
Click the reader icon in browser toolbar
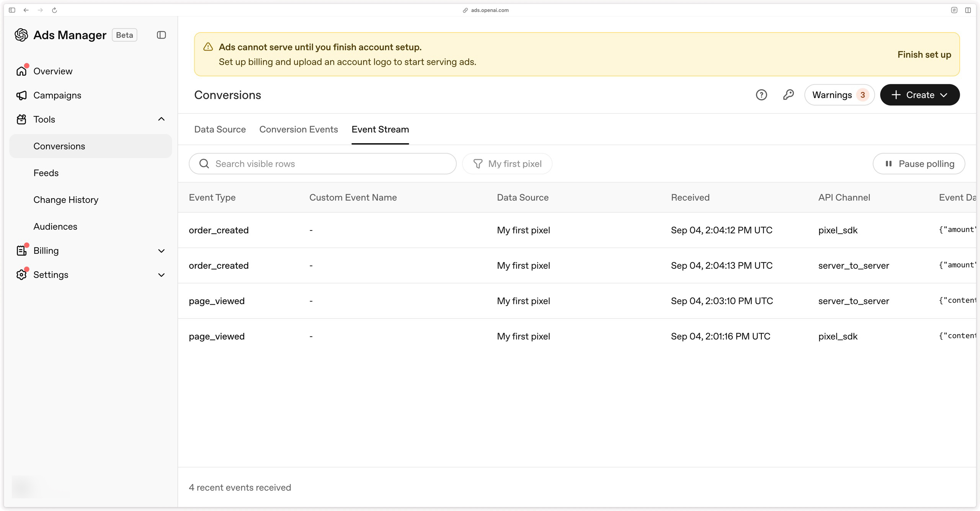(954, 10)
